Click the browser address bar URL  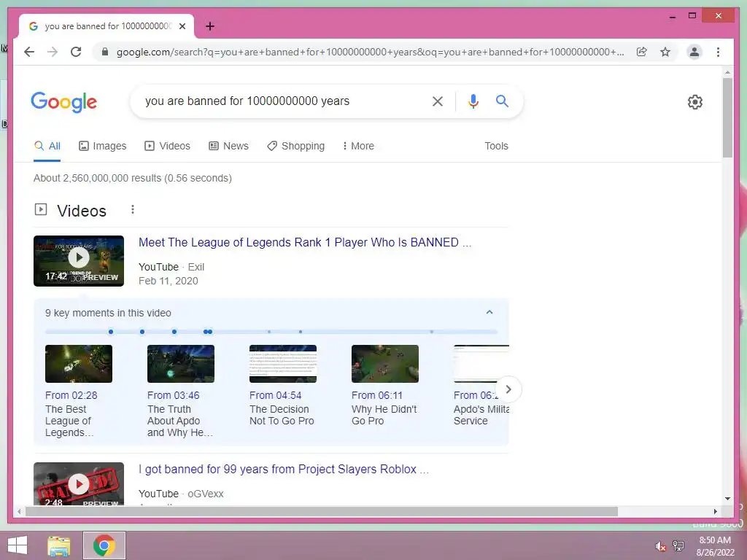click(x=370, y=52)
